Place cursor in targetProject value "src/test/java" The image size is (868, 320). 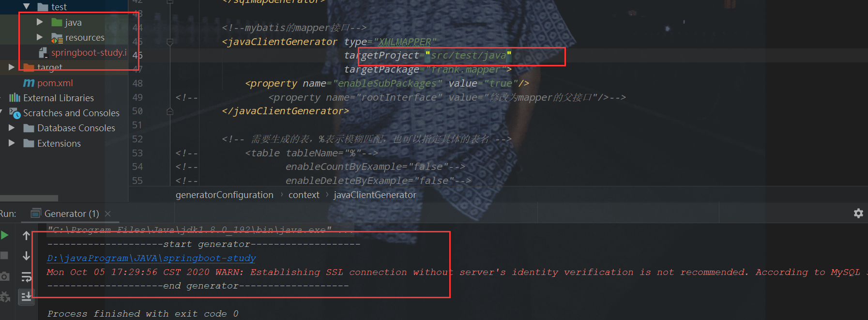469,55
